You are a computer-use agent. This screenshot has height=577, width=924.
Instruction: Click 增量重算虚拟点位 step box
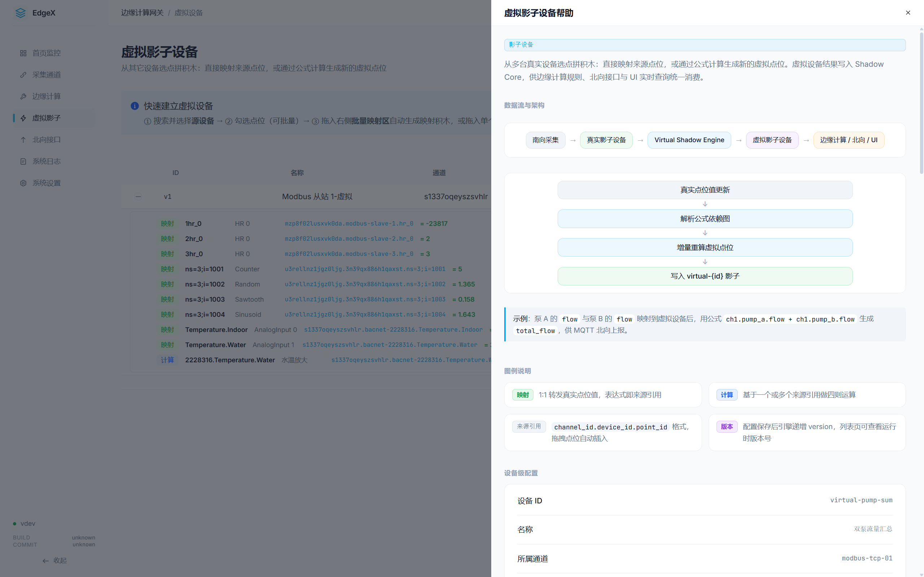[x=705, y=248]
